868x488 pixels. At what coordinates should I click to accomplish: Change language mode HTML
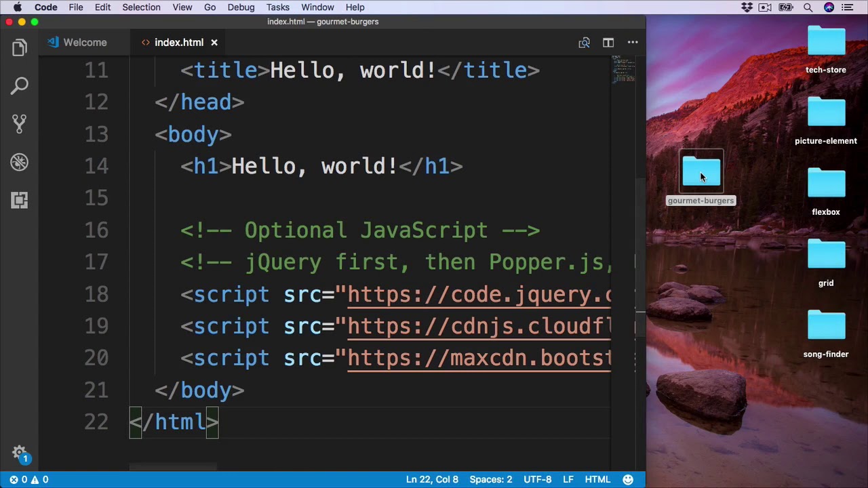pyautogui.click(x=597, y=479)
